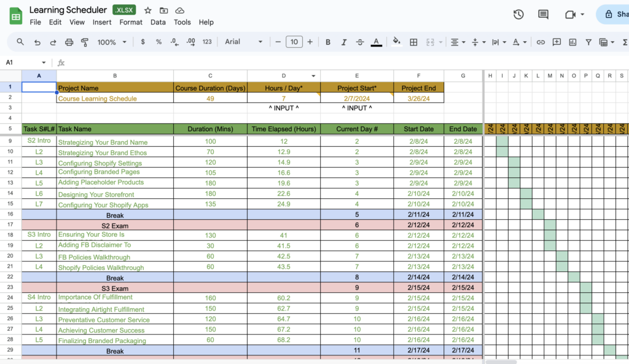Open fill color paint bucket
This screenshot has width=629, height=364.
(396, 42)
